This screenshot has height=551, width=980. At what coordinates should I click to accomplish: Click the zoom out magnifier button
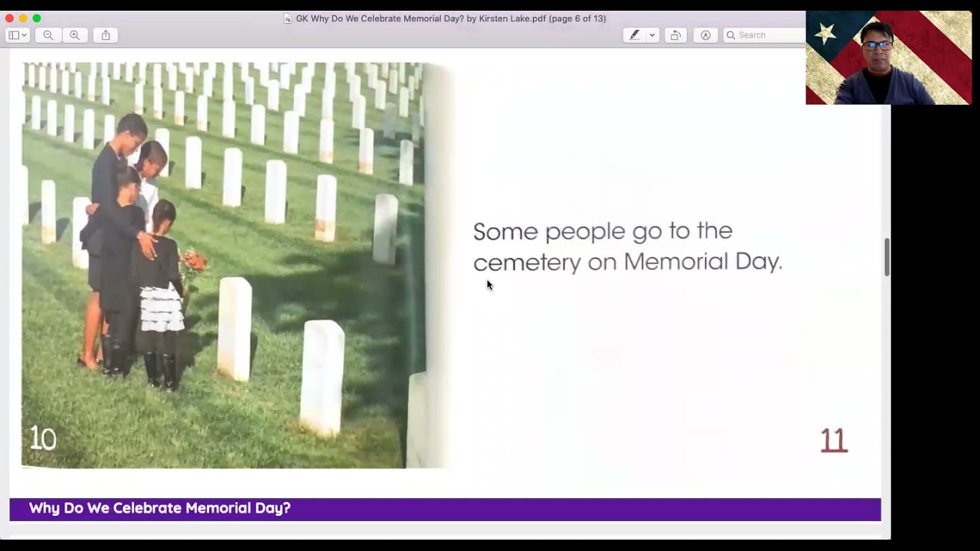[48, 35]
